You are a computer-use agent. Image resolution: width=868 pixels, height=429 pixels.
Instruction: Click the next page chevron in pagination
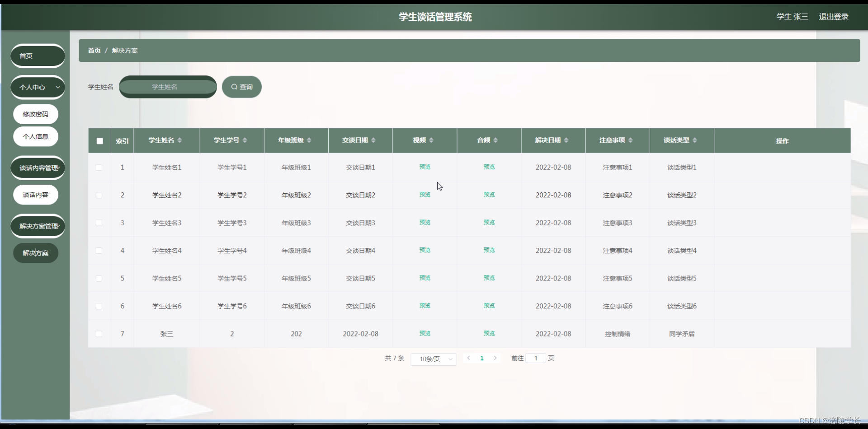495,358
